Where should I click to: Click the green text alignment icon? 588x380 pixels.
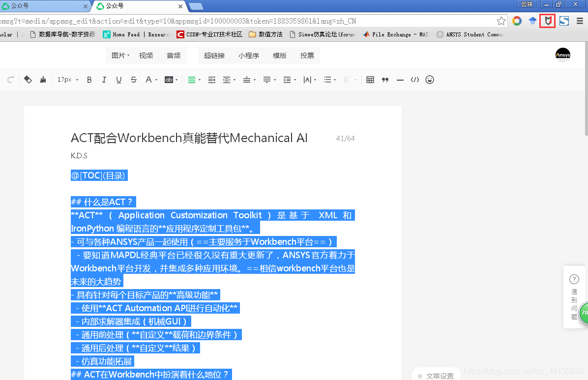click(x=192, y=80)
